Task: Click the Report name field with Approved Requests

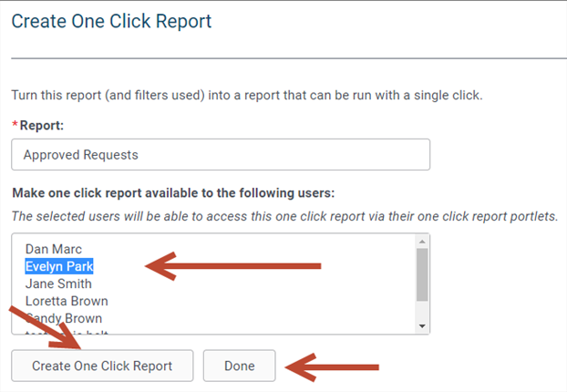Action: tap(221, 154)
